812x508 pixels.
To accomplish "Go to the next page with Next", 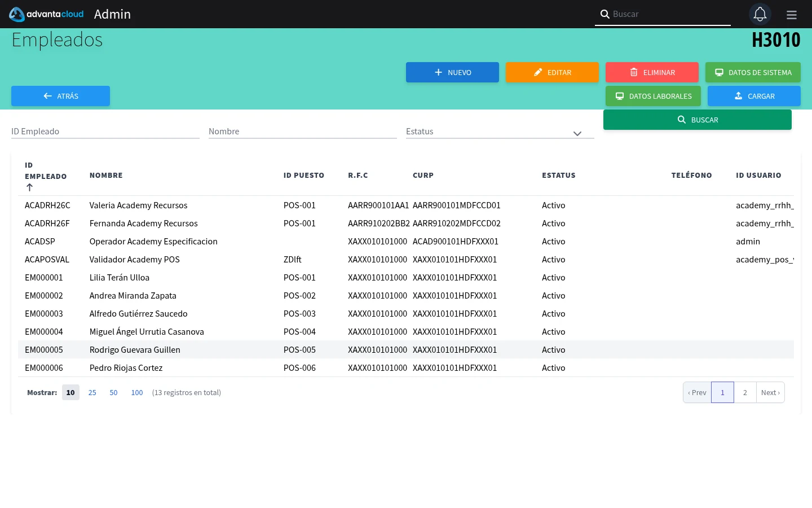I will (770, 392).
